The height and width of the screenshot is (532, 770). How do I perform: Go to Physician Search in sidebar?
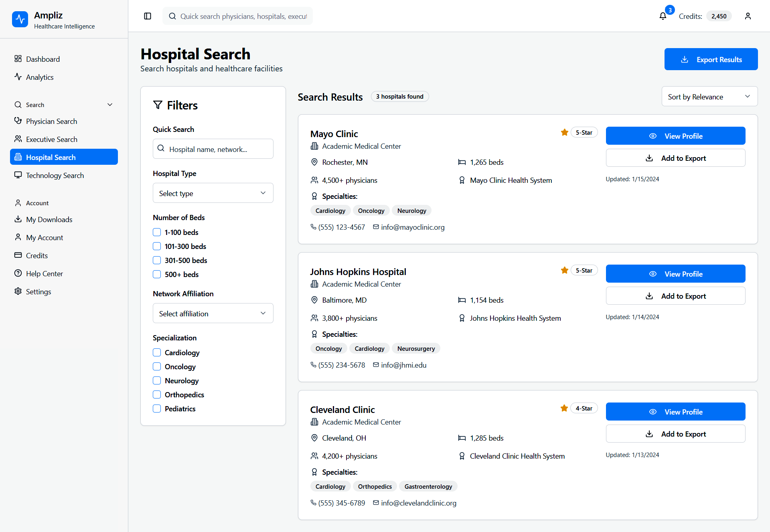click(51, 121)
